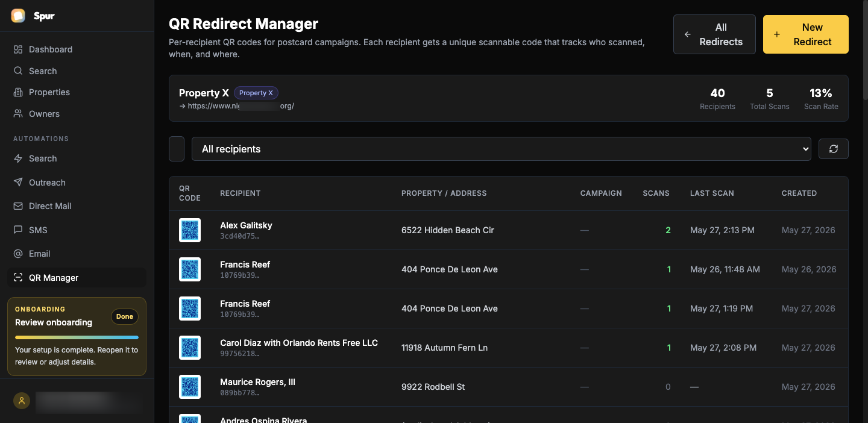
Task: Click recipient Maurice Rogers, III
Action: tap(257, 382)
